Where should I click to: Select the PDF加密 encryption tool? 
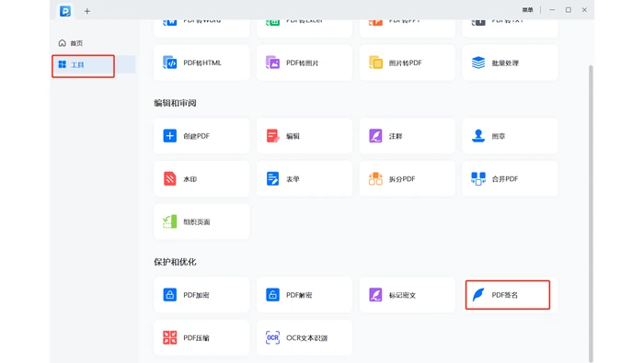tap(201, 295)
